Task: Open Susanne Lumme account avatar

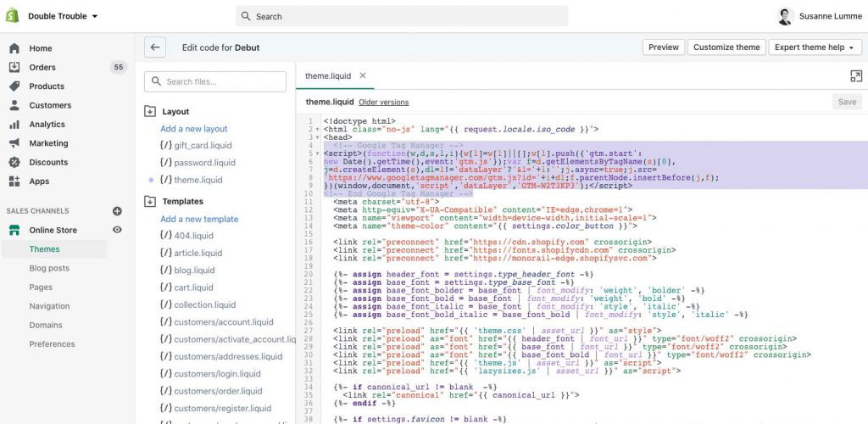Action: click(784, 17)
